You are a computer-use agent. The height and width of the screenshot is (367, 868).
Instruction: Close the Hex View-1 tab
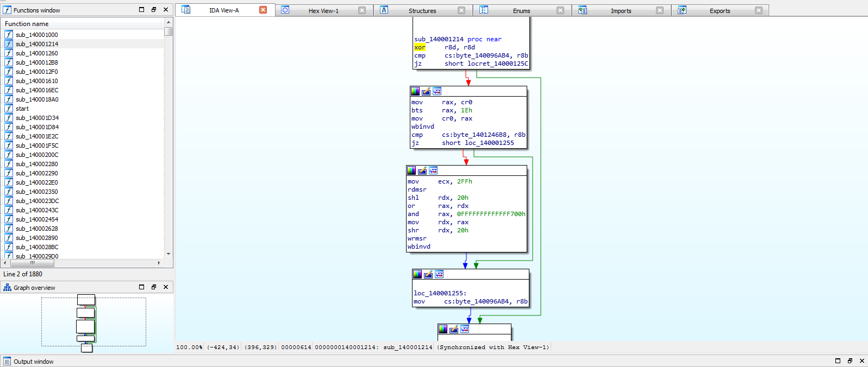pyautogui.click(x=362, y=10)
